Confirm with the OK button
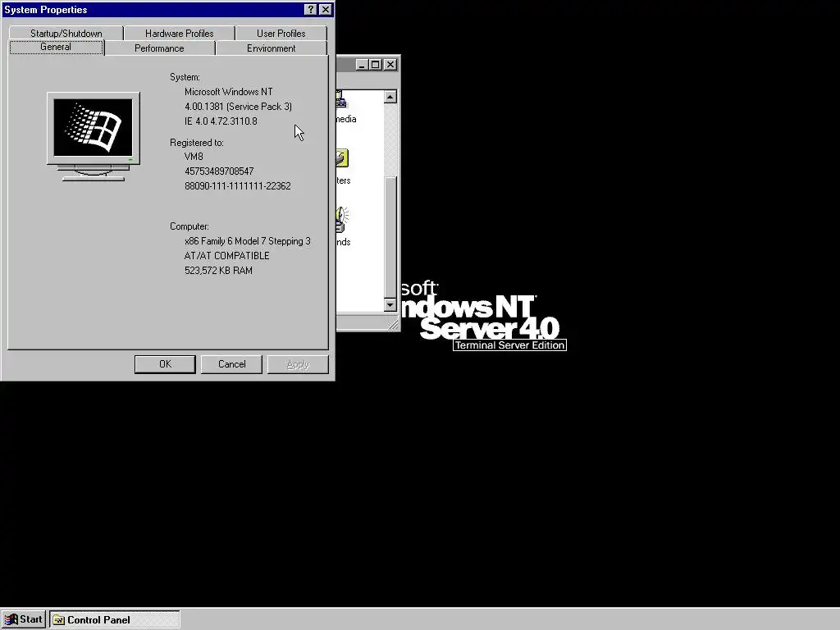Screen dimensions: 840x630 (165, 364)
